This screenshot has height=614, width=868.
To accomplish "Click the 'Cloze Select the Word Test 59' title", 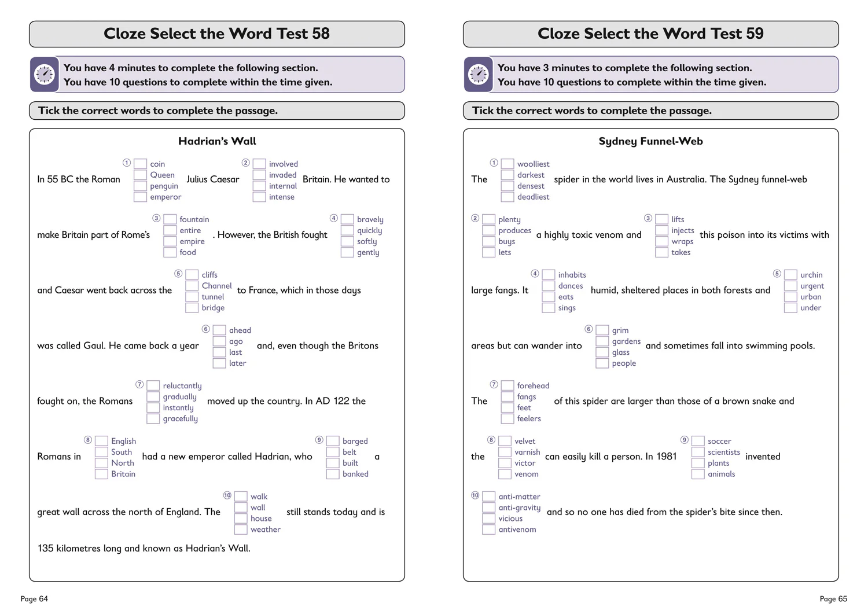I will [651, 34].
